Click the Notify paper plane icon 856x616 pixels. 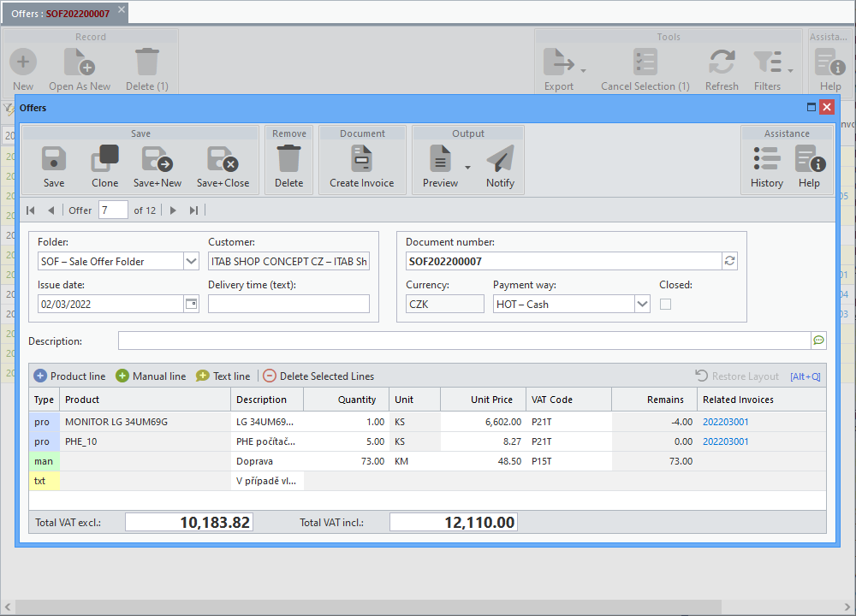(500, 159)
